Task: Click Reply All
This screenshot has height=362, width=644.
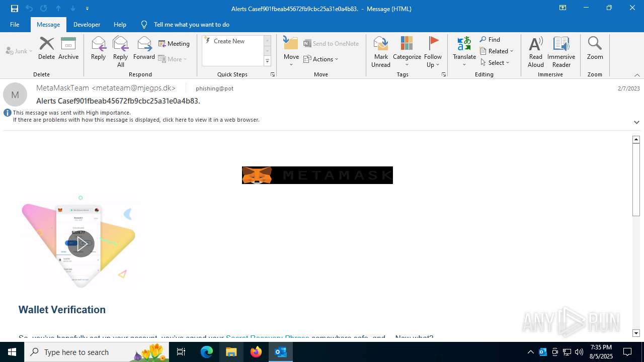Action: 121,52
